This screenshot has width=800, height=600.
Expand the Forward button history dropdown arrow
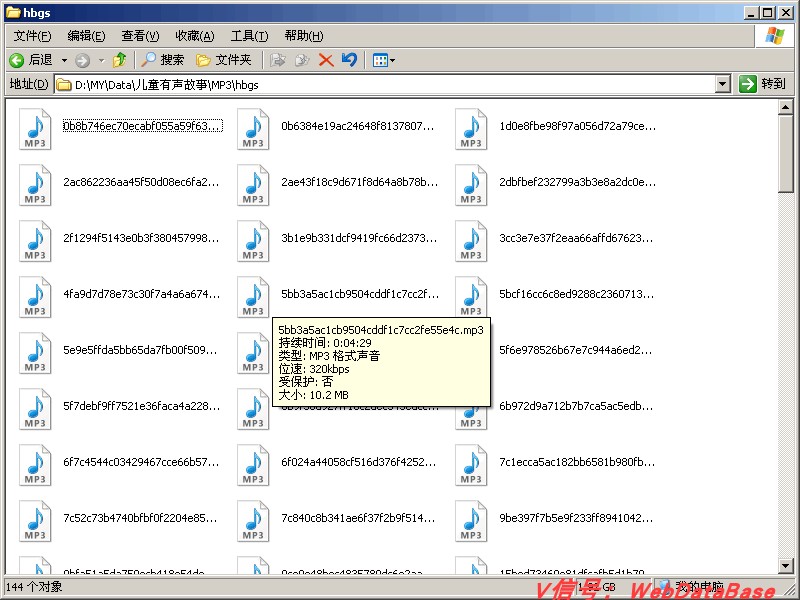[x=101, y=61]
